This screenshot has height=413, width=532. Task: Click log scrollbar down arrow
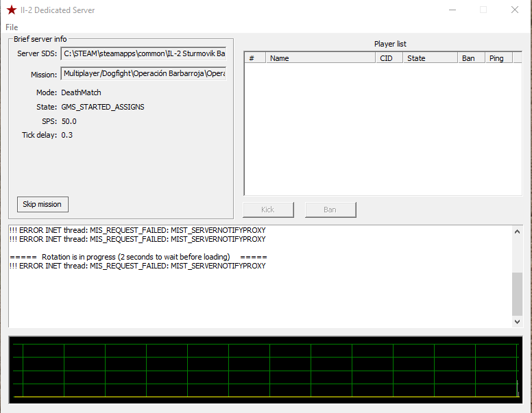[x=517, y=321]
